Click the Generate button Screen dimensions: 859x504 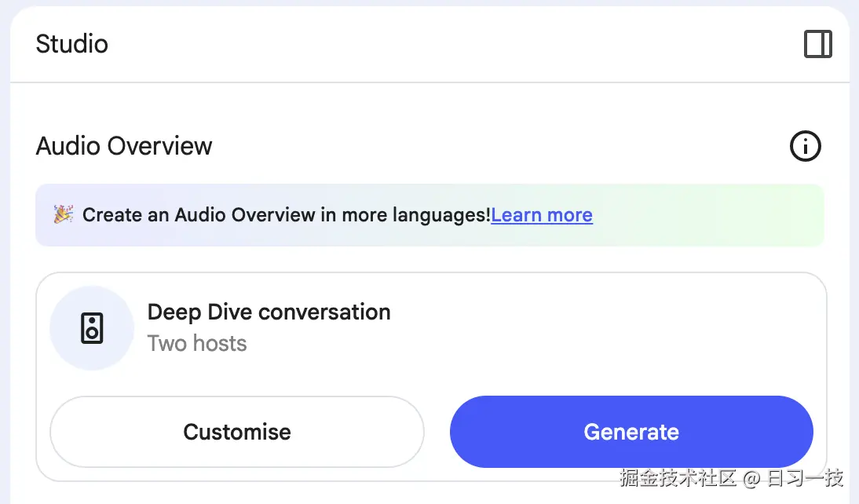pyautogui.click(x=631, y=432)
